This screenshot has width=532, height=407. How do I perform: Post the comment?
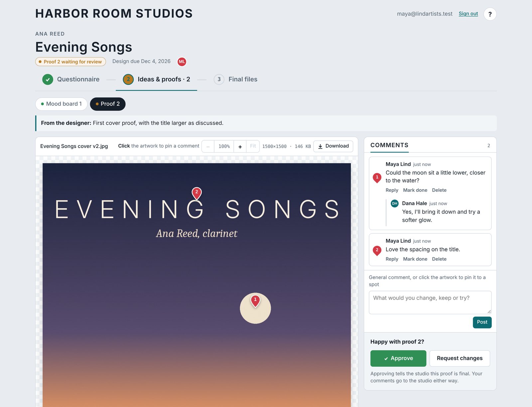point(482,322)
